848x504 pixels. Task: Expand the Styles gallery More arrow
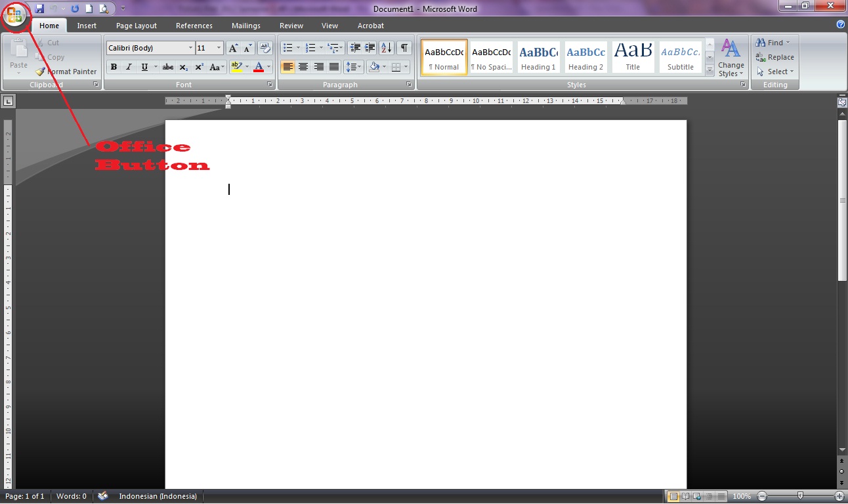[710, 71]
